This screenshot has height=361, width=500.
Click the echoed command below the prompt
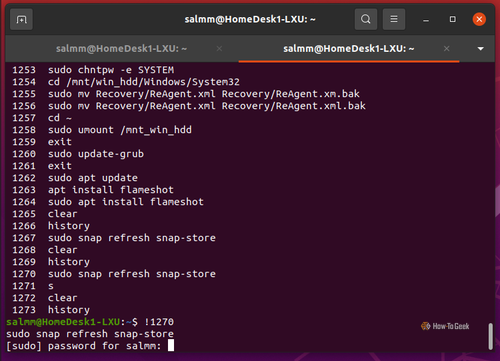pos(90,334)
